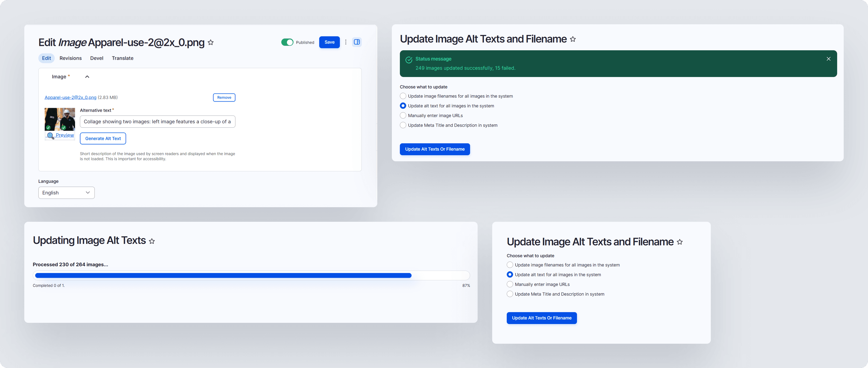Star the Updating Image Alt Texts title
This screenshot has width=868, height=368.
point(152,241)
